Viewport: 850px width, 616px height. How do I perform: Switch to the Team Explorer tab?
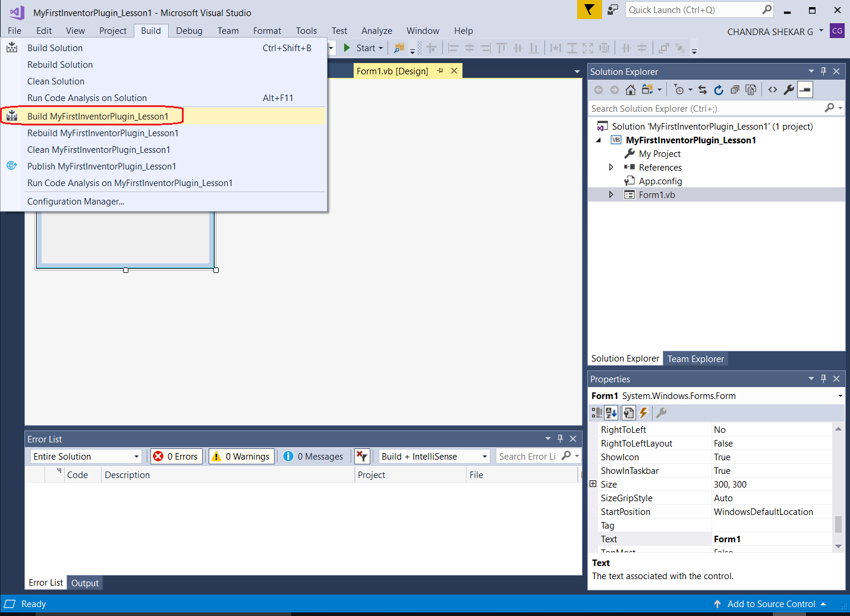(695, 359)
